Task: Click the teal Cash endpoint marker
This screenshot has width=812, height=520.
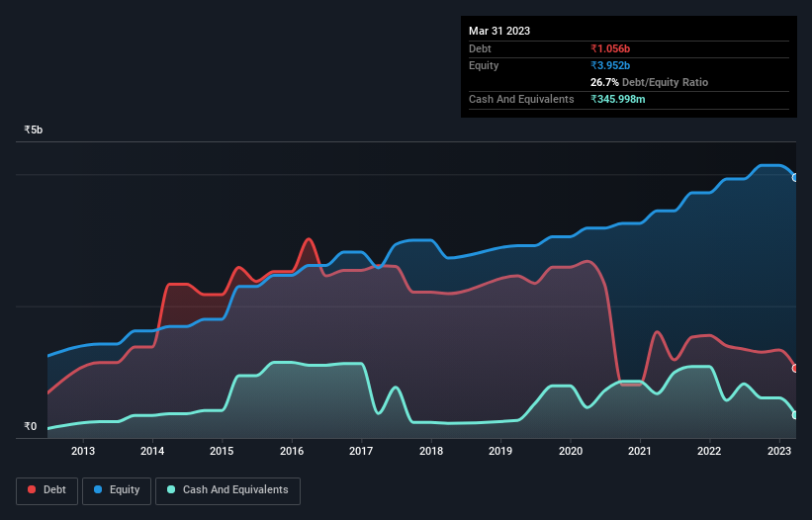Action: (795, 415)
